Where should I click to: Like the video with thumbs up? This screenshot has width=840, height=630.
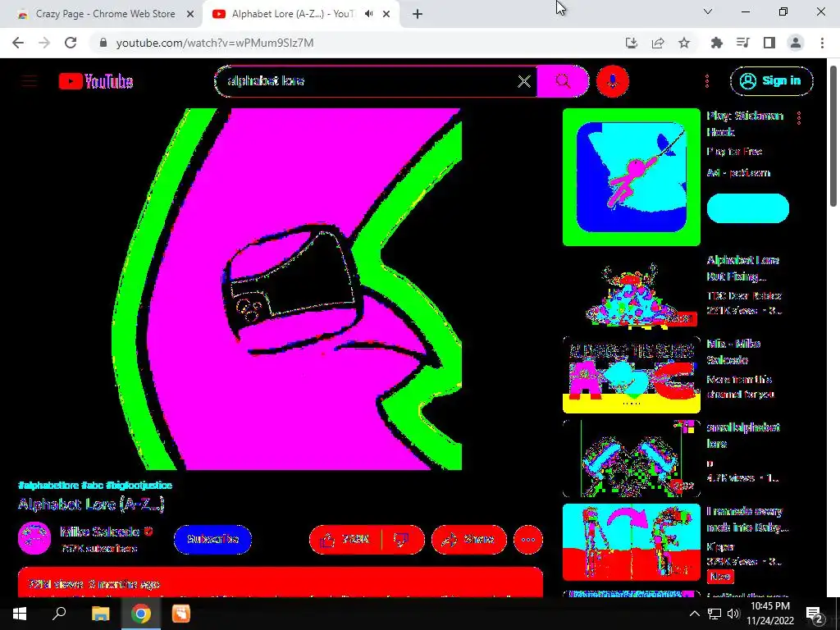pos(345,540)
